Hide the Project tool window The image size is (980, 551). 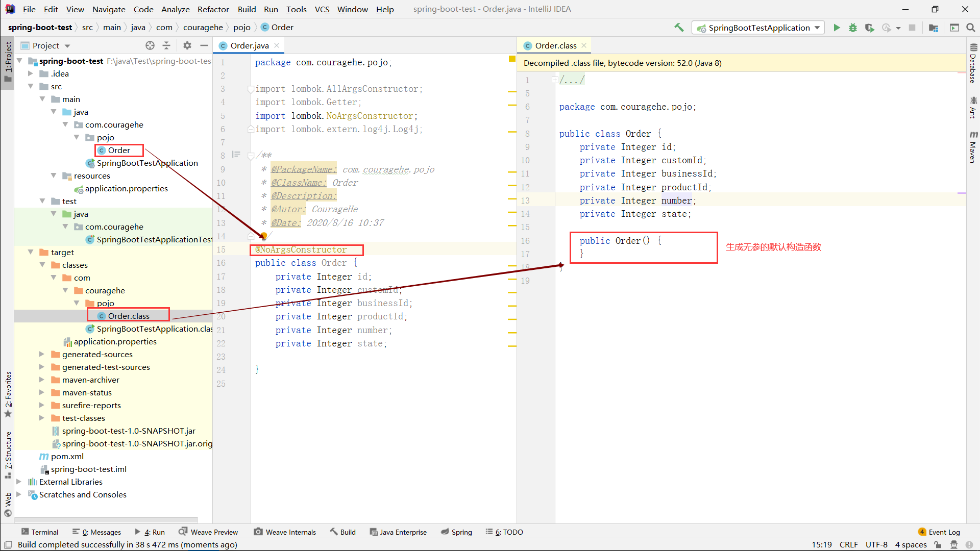204,45
